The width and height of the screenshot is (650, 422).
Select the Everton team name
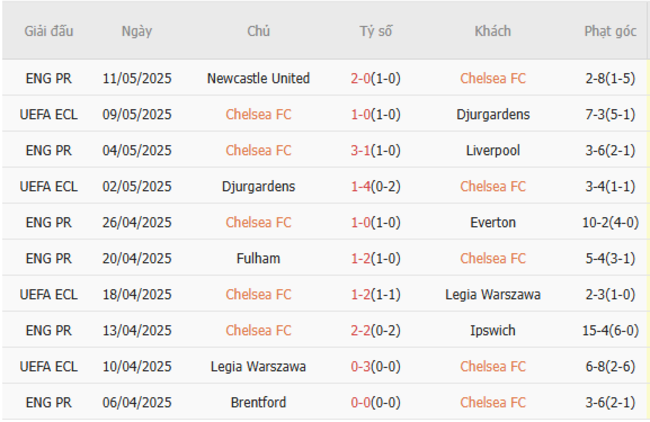tap(492, 222)
